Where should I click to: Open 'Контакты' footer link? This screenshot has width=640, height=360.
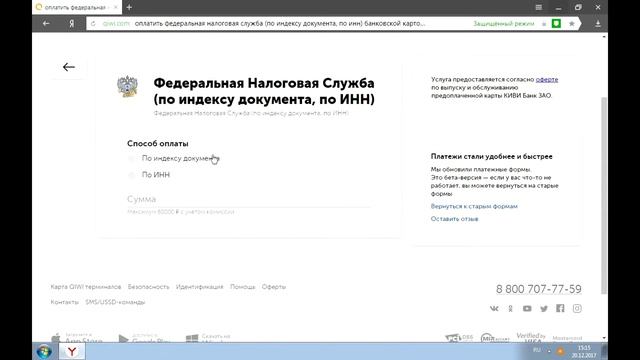pyautogui.click(x=64, y=302)
